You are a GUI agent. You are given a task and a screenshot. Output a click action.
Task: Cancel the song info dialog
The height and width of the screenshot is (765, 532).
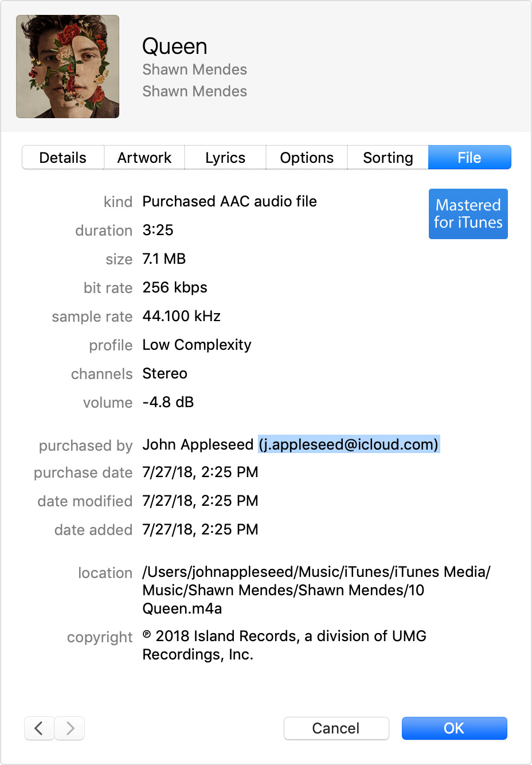coord(336,728)
